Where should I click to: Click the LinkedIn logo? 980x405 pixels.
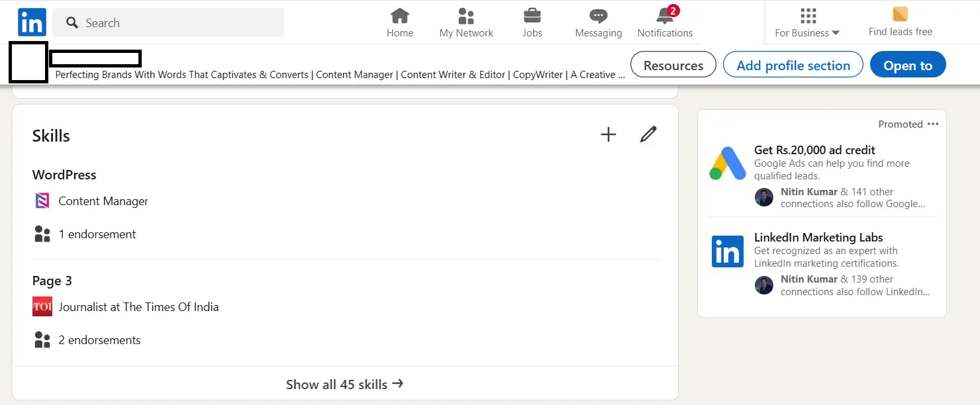coord(31,22)
